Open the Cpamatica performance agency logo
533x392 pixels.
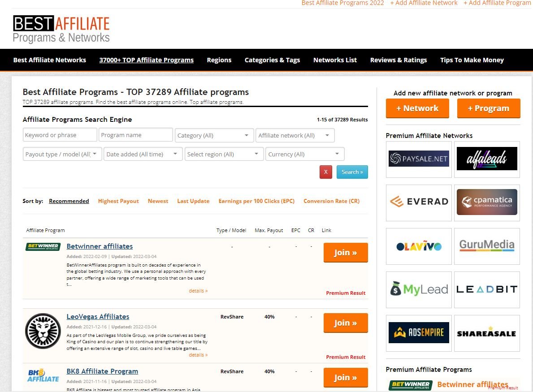(487, 202)
